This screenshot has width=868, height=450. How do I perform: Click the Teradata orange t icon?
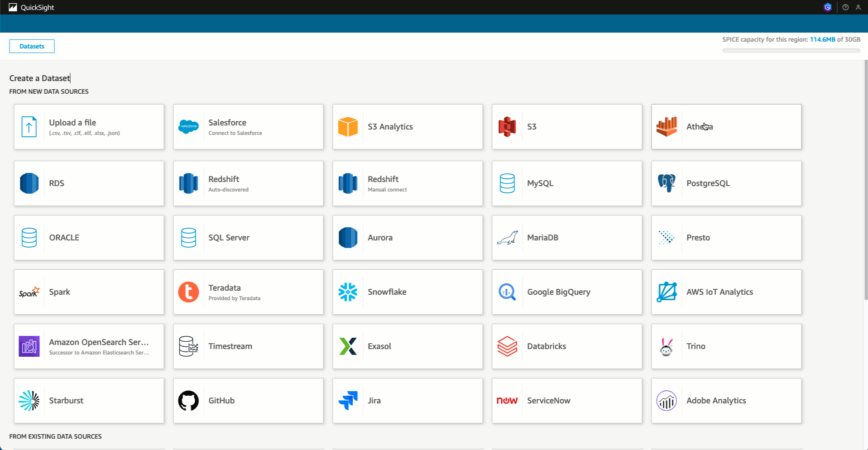188,292
